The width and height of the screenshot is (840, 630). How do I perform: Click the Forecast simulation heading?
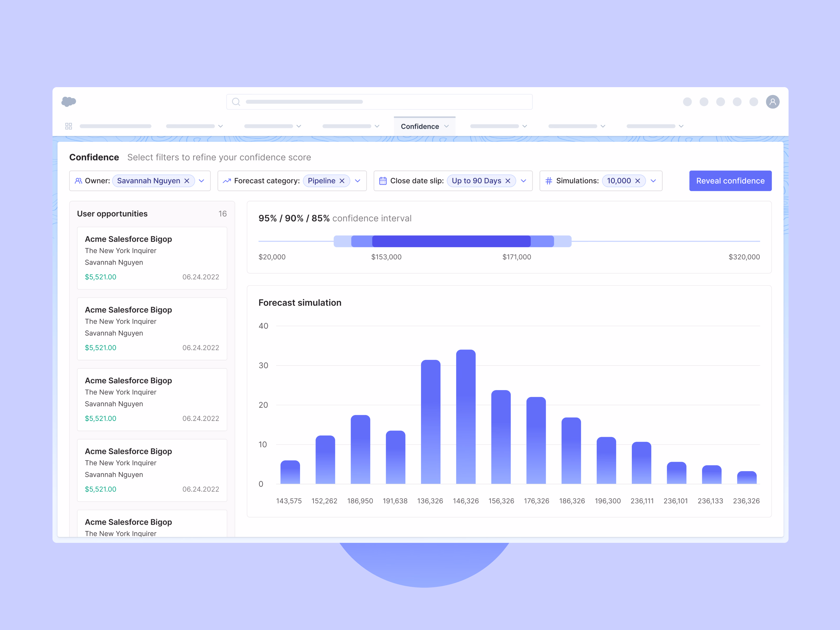click(300, 303)
